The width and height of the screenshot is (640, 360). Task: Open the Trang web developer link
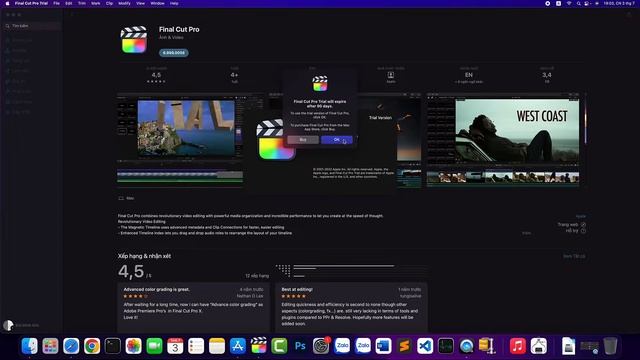coord(571,224)
